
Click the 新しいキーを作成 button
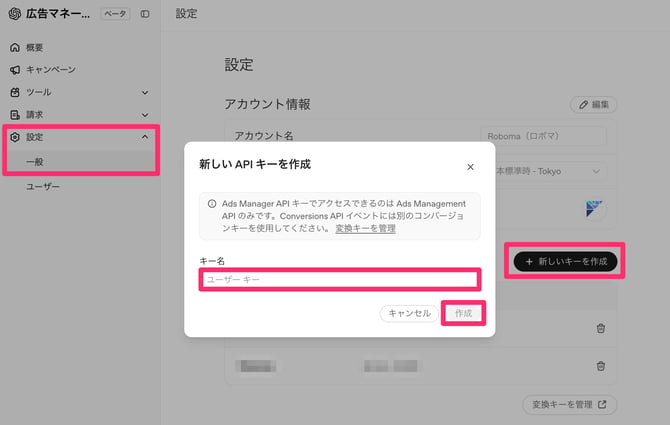565,261
